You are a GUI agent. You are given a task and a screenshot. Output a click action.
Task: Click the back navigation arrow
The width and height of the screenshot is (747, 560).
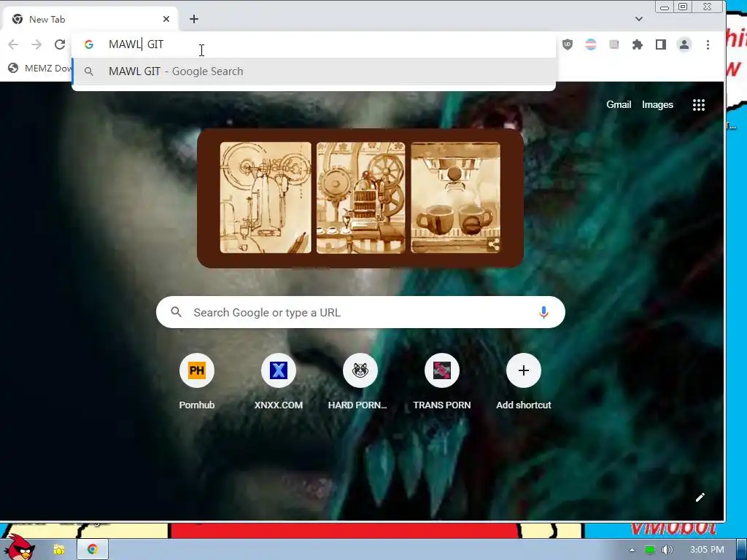point(13,44)
